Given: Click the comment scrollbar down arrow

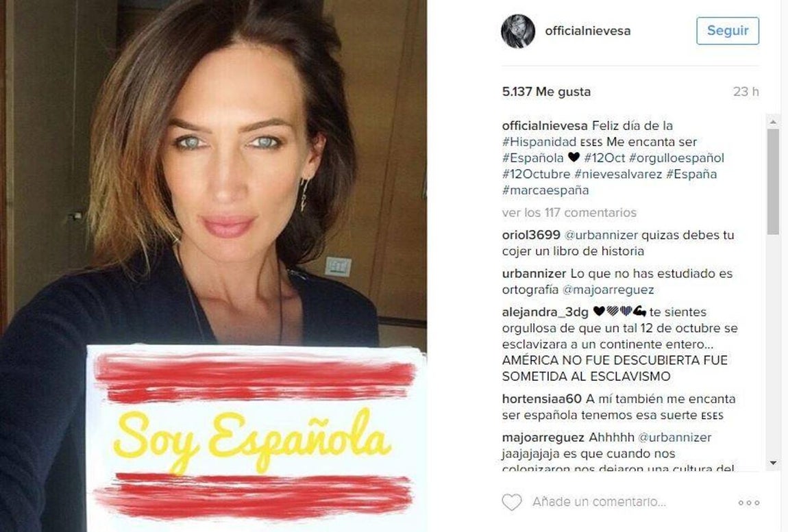Looking at the screenshot, I should click(773, 463).
